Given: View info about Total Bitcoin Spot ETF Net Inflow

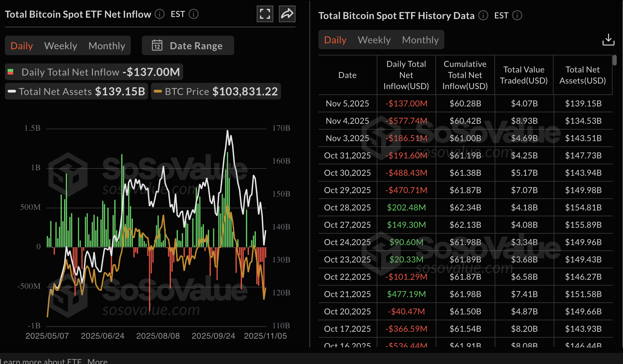Looking at the screenshot, I should [x=159, y=14].
